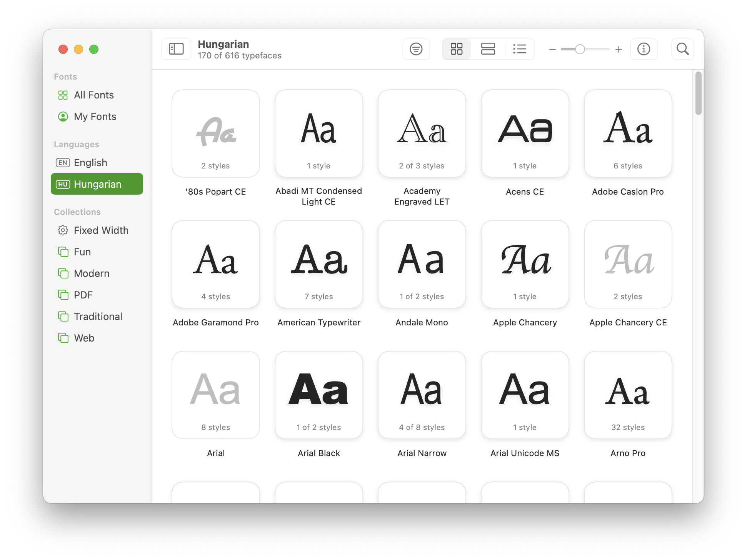This screenshot has width=747, height=560.
Task: Click the My Fonts person icon
Action: (x=63, y=117)
